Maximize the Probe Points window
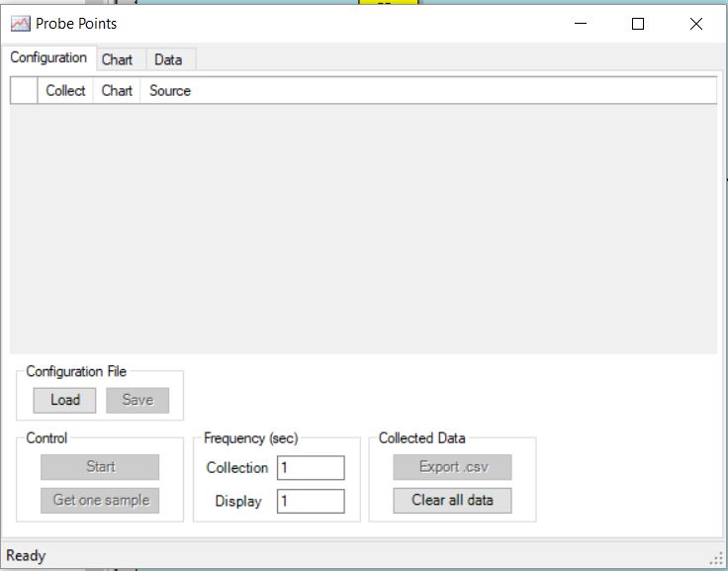 pos(638,23)
